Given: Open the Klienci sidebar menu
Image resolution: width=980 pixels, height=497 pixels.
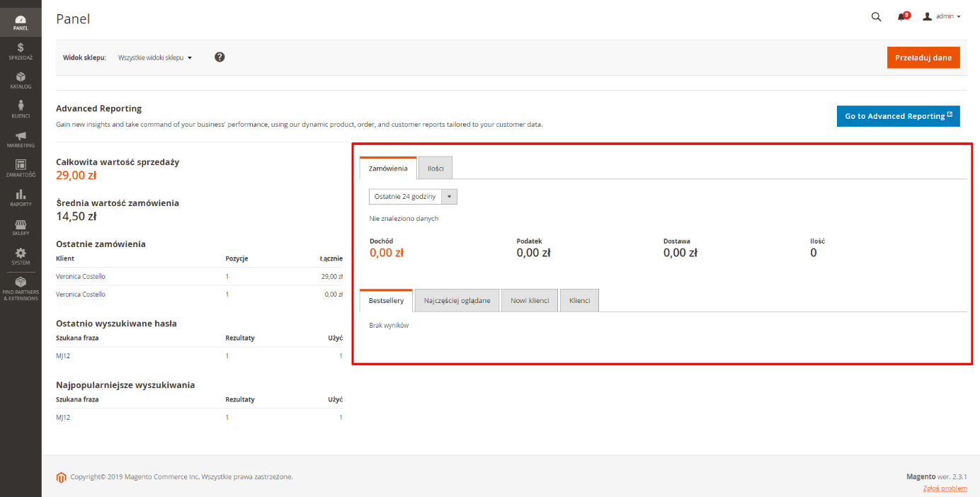Looking at the screenshot, I should [x=21, y=110].
